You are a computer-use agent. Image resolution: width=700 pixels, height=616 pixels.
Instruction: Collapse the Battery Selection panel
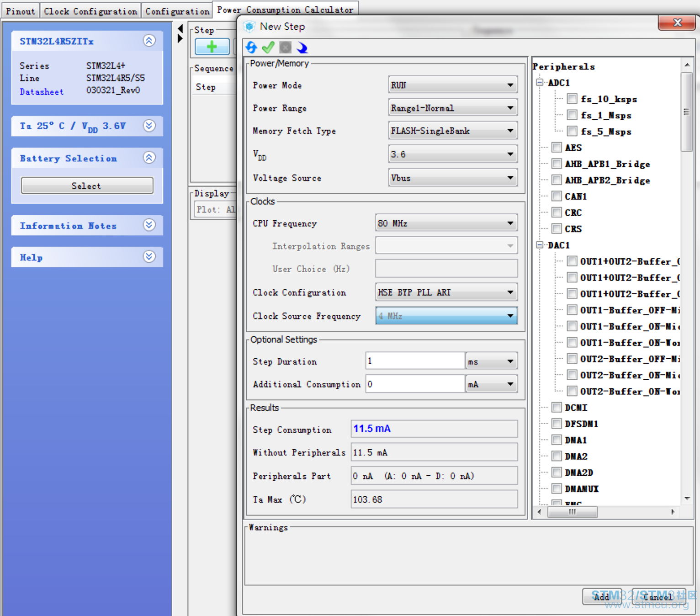tap(149, 158)
